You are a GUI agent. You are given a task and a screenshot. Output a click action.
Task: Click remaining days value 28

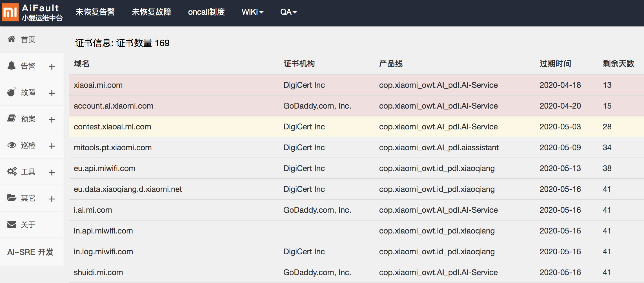[x=607, y=127]
